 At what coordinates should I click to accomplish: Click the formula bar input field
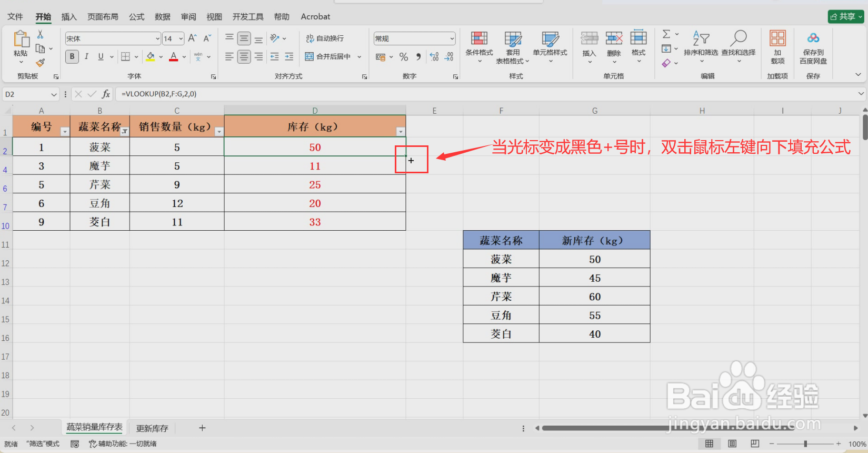[487, 94]
